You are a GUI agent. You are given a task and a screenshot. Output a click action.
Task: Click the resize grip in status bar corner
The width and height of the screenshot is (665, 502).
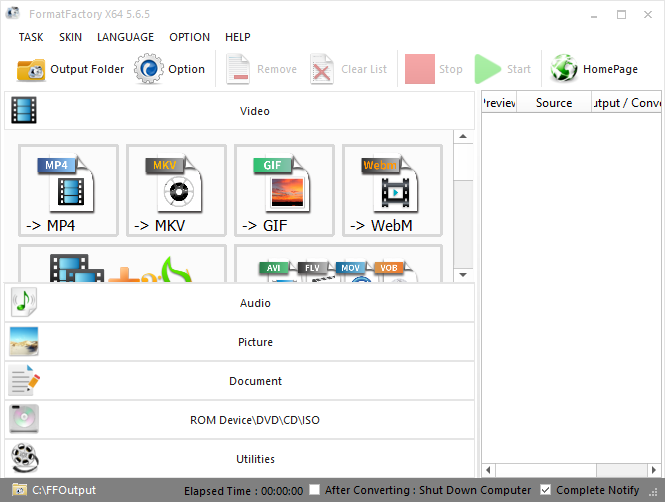click(654, 492)
